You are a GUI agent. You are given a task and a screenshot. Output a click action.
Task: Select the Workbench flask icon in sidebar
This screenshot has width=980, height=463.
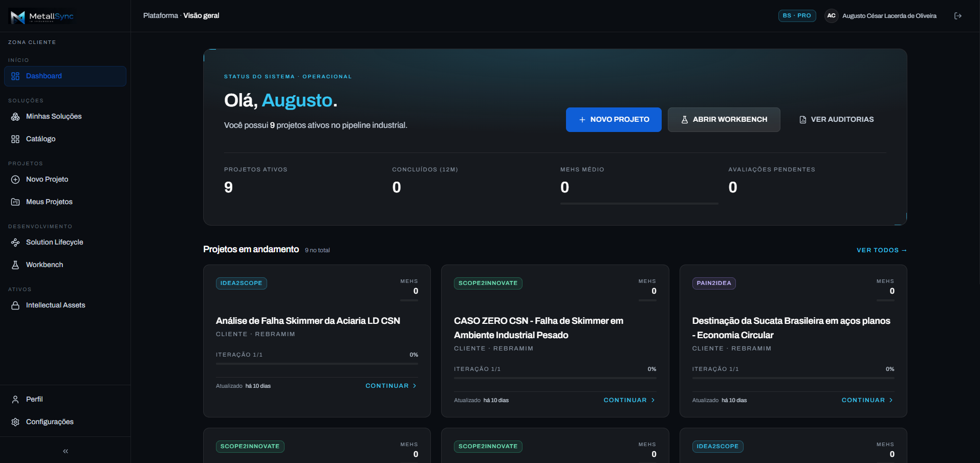pyautogui.click(x=15, y=265)
